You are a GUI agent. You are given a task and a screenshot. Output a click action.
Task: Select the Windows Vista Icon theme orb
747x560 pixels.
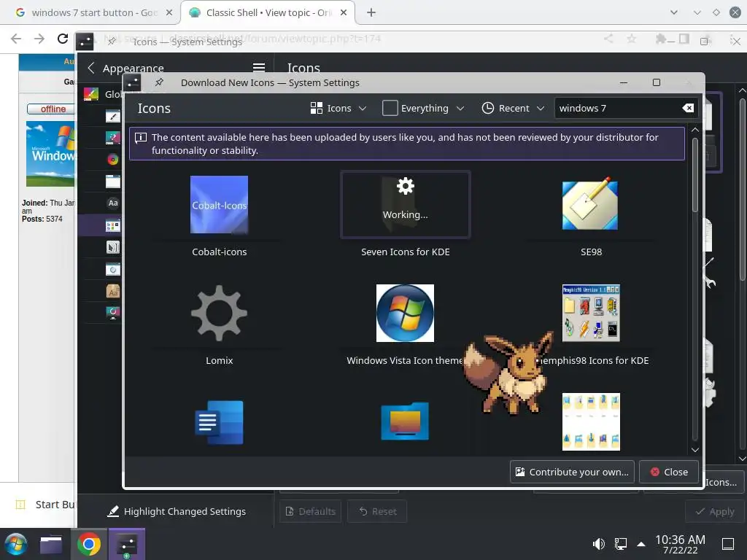point(405,313)
